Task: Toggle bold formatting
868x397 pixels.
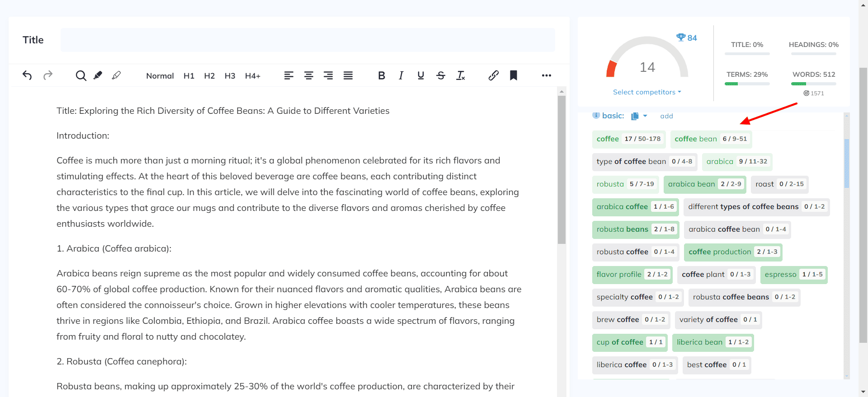Action: pos(382,75)
